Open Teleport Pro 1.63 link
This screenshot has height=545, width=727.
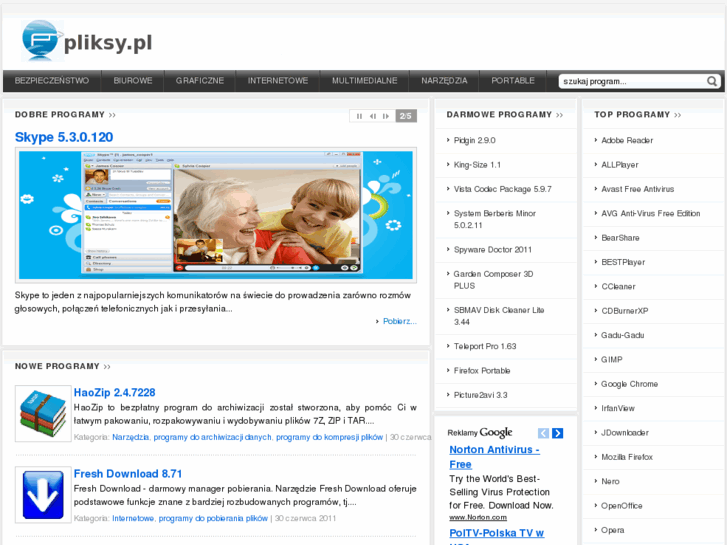click(x=485, y=346)
